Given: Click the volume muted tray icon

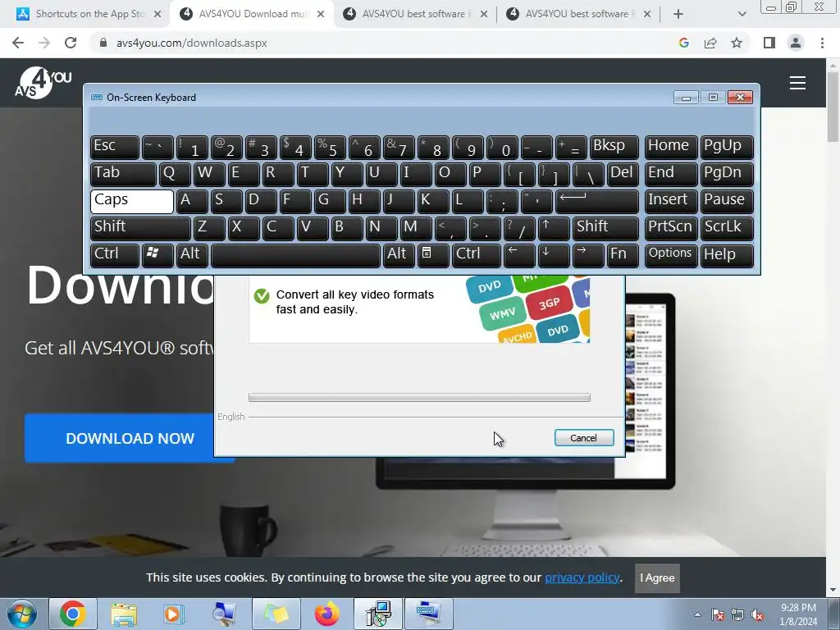Looking at the screenshot, I should 757,614.
